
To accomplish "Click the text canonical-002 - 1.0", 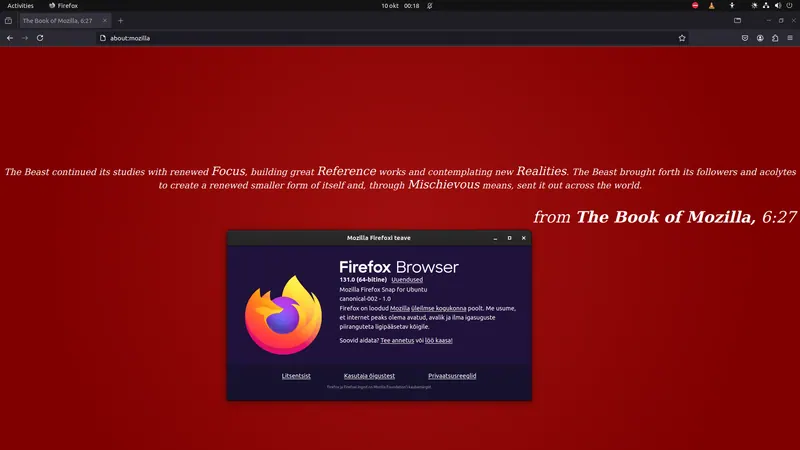I will click(x=365, y=299).
